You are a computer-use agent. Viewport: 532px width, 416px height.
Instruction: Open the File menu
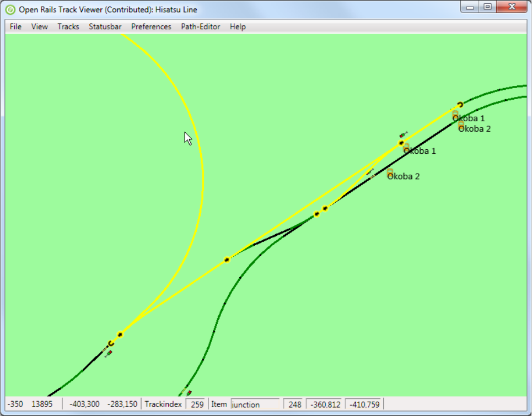point(15,27)
